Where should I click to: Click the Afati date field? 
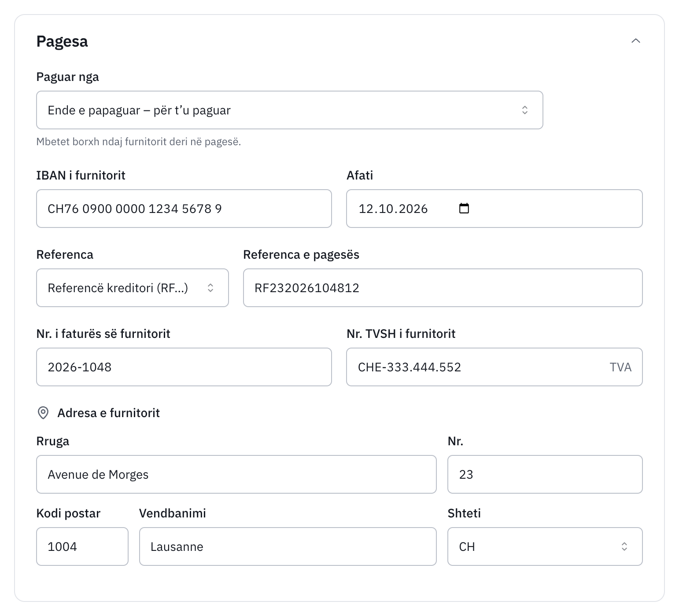(494, 209)
